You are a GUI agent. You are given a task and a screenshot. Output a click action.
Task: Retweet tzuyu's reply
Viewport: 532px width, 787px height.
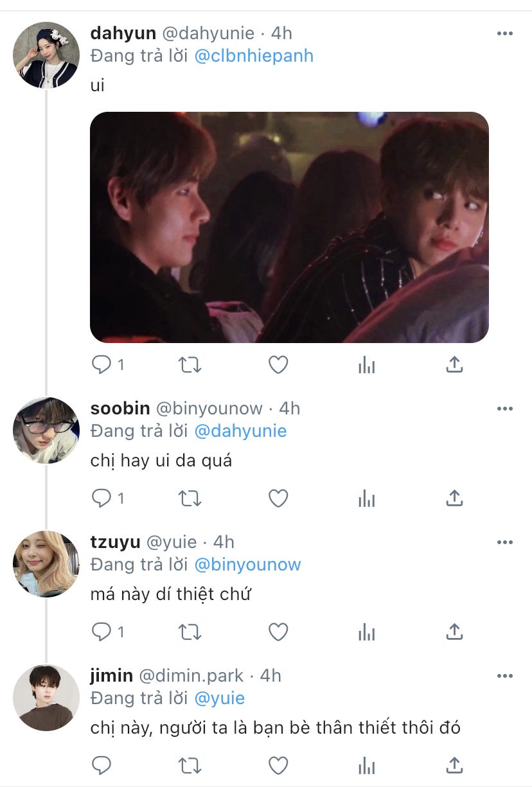coord(189,632)
